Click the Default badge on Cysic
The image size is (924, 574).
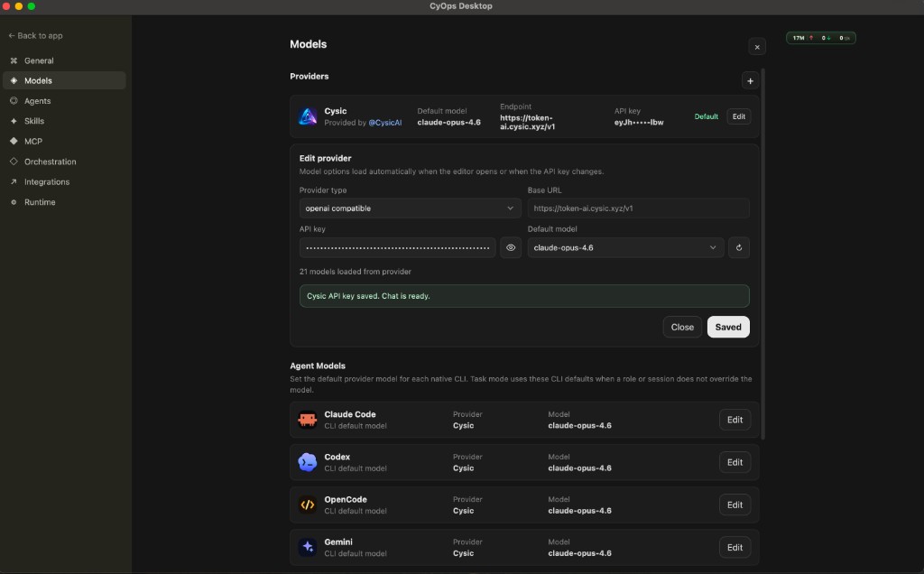click(x=706, y=116)
